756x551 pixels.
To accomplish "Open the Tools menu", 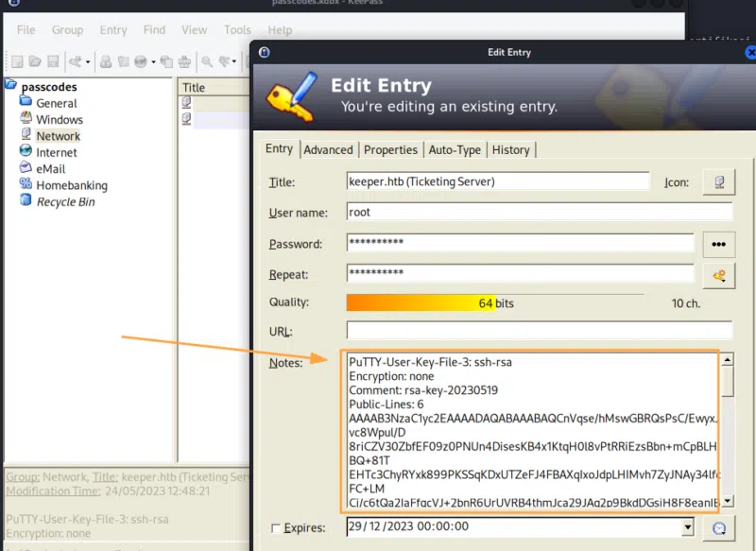I will click(x=237, y=30).
